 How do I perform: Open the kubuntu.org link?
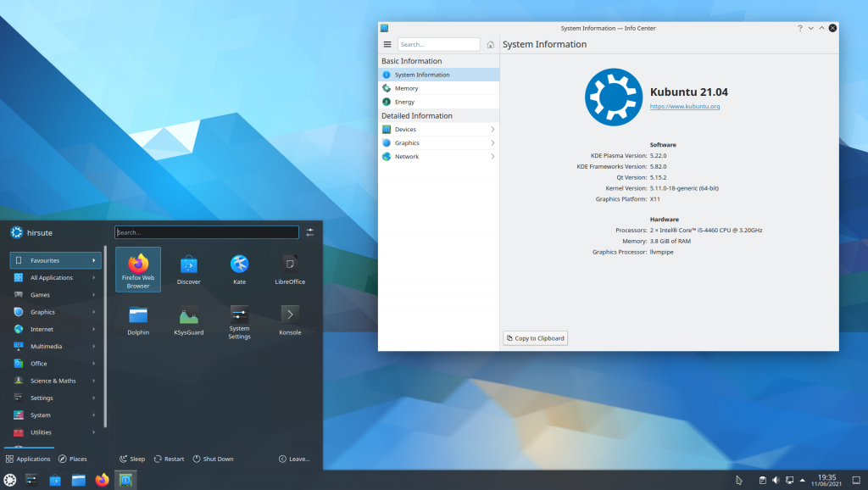pyautogui.click(x=685, y=106)
